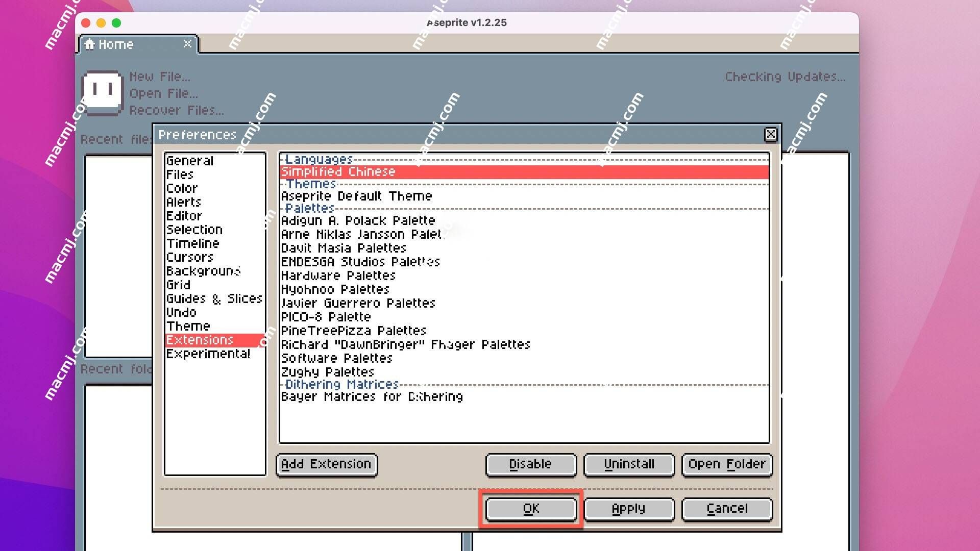Open the Color preferences section
The image size is (980, 551).
215,188
